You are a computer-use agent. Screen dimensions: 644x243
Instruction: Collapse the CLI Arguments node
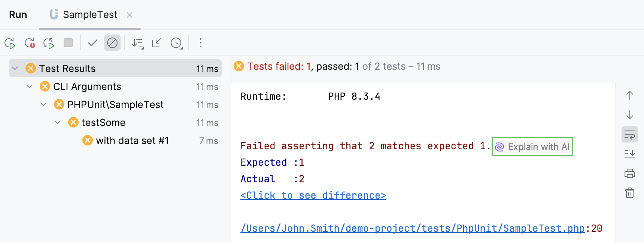[29, 86]
